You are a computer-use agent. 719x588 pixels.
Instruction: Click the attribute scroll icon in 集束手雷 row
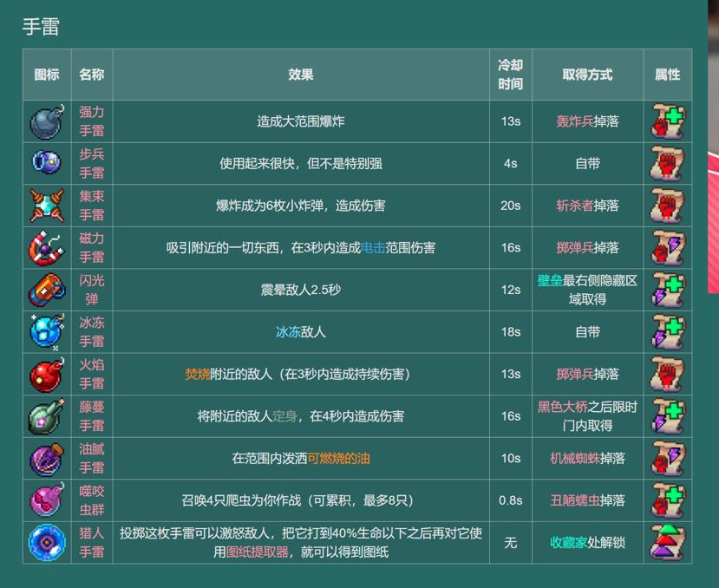click(668, 206)
